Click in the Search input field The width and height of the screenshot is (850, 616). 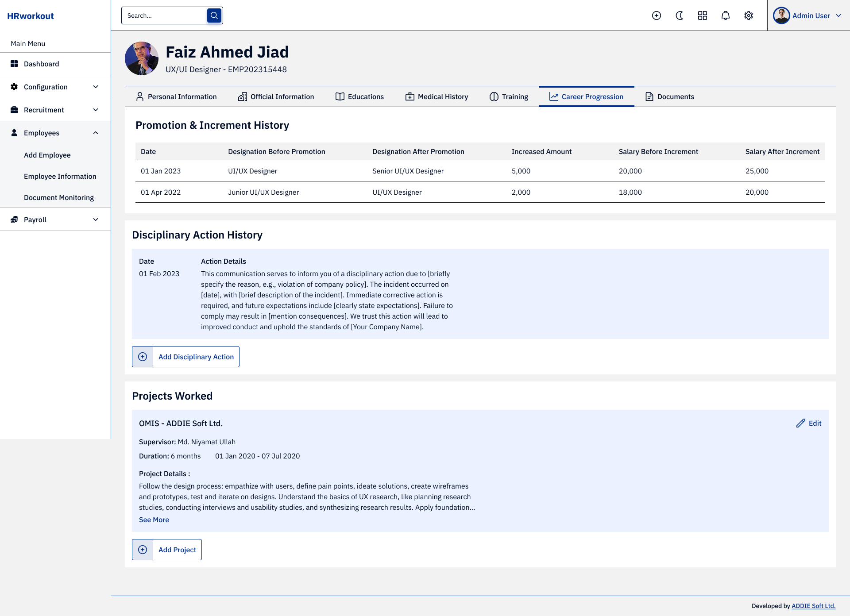(164, 15)
